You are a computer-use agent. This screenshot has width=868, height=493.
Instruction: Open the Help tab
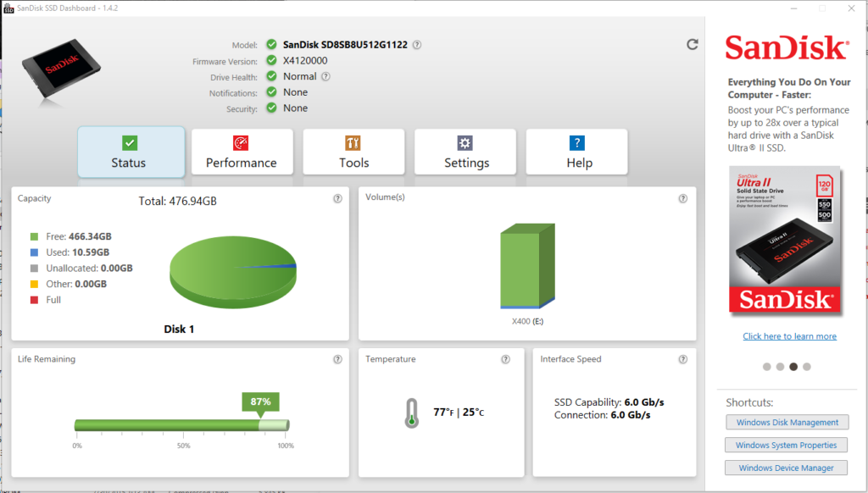[x=576, y=152]
